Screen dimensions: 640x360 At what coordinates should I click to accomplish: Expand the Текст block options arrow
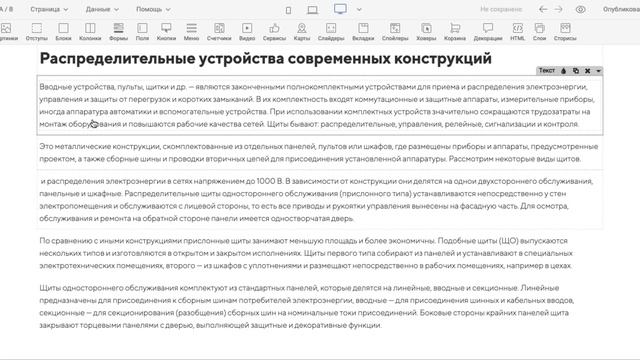coord(598,71)
